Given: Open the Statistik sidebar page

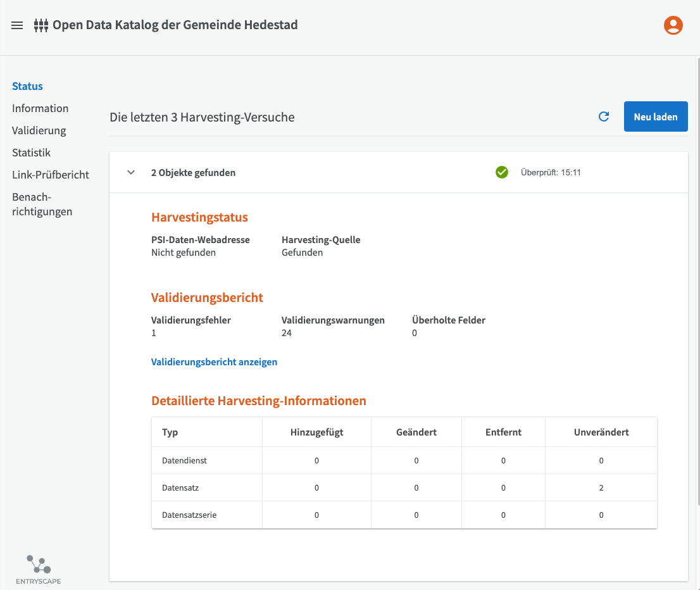Looking at the screenshot, I should pyautogui.click(x=31, y=153).
